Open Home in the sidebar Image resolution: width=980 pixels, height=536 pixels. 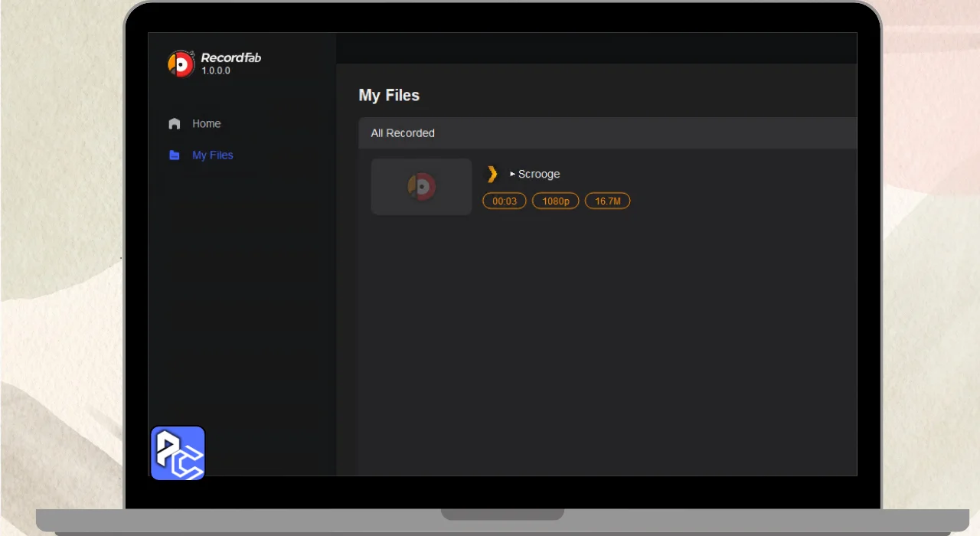tap(206, 123)
